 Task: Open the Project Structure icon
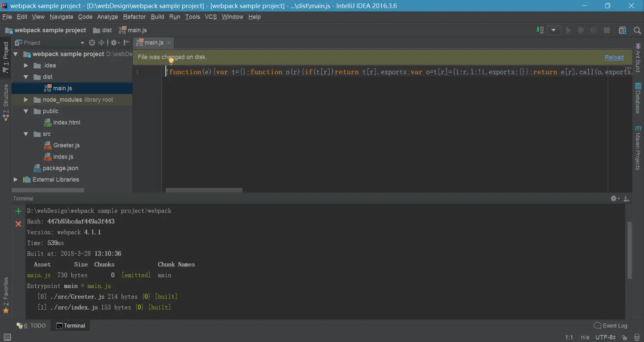(x=623, y=30)
